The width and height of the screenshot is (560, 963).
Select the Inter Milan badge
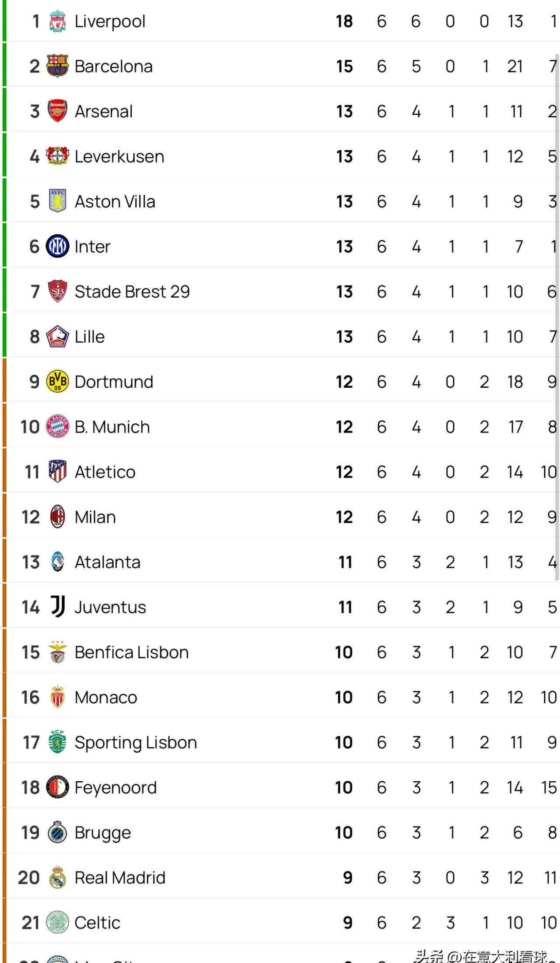pyautogui.click(x=57, y=246)
